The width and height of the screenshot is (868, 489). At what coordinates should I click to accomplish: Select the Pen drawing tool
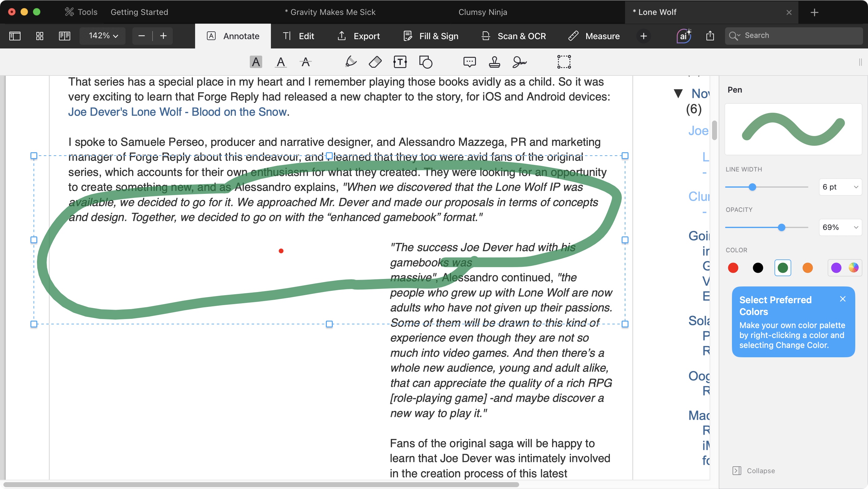coord(350,62)
